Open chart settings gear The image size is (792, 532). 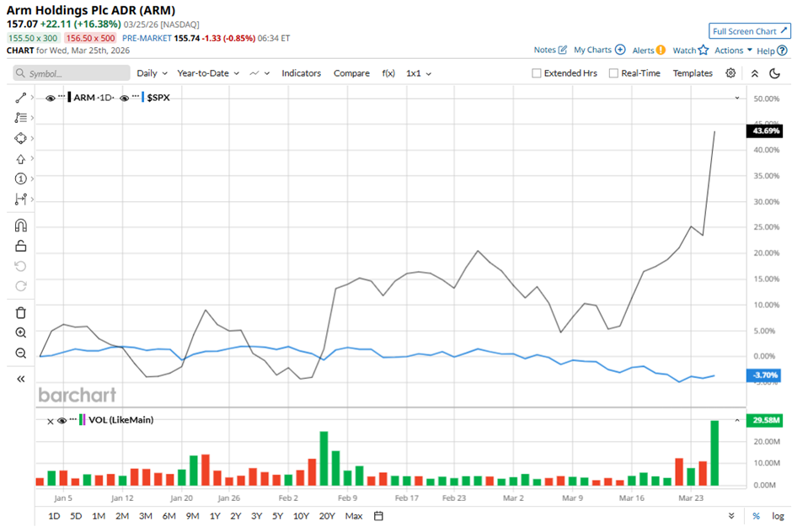tap(730, 73)
